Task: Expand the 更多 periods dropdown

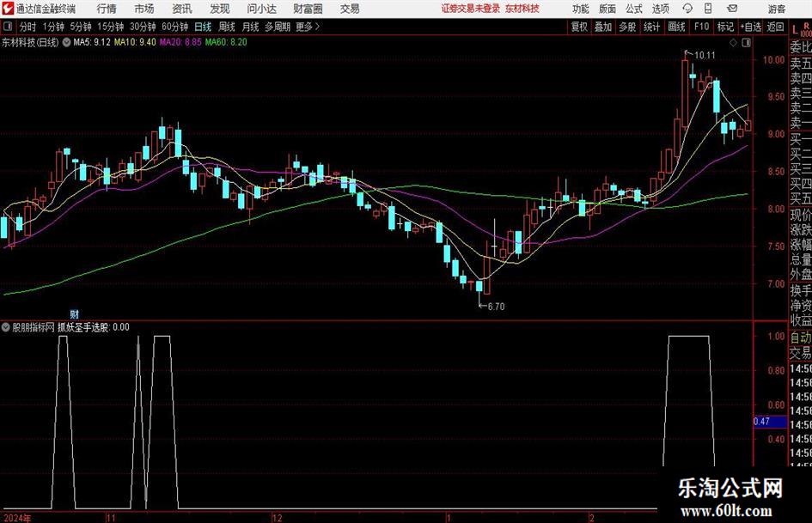Action: [308, 27]
